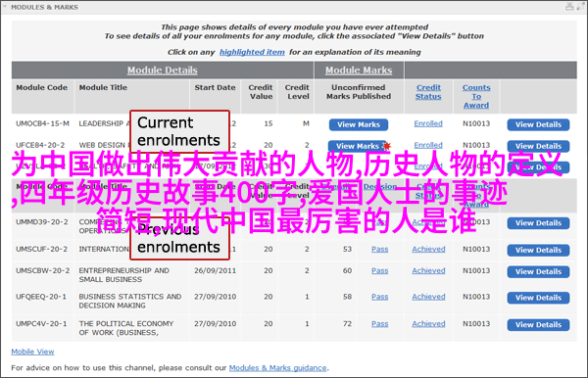
Task: Click mark 60 in UMSCBW-20-2 row
Action: click(x=347, y=270)
